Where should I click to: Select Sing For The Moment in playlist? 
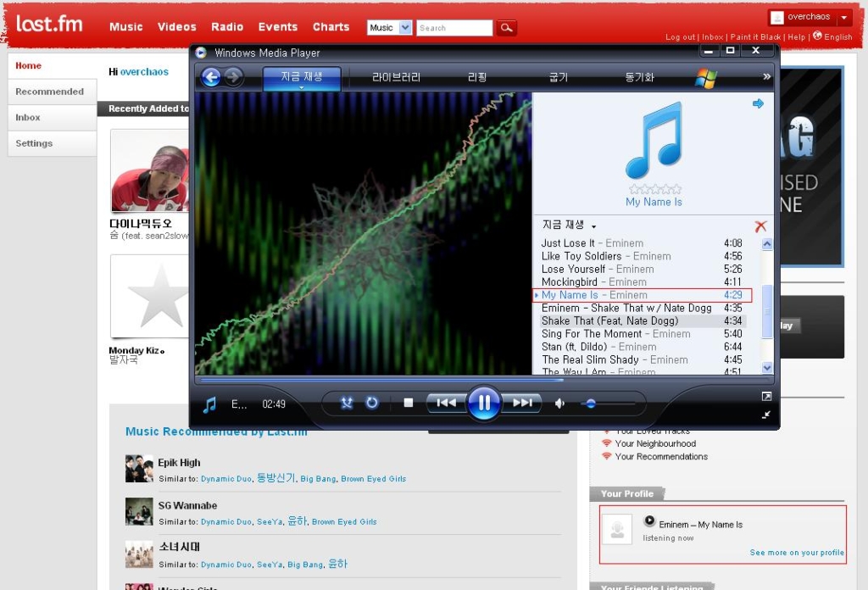642,334
